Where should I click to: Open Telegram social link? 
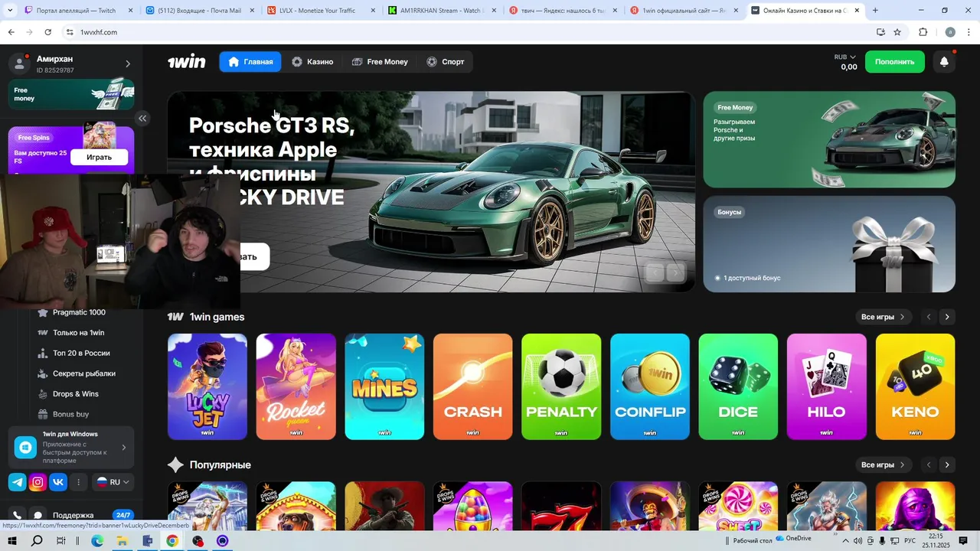pos(17,482)
